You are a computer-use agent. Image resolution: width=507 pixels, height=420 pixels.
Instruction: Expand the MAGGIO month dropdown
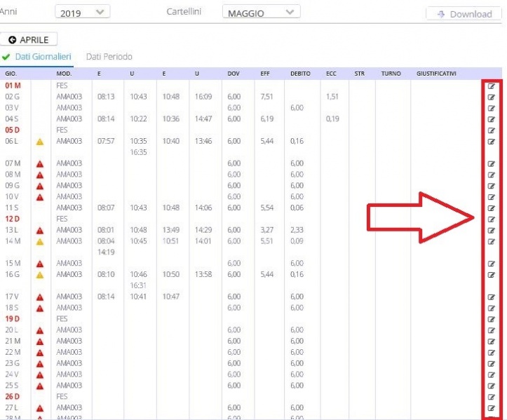point(261,13)
